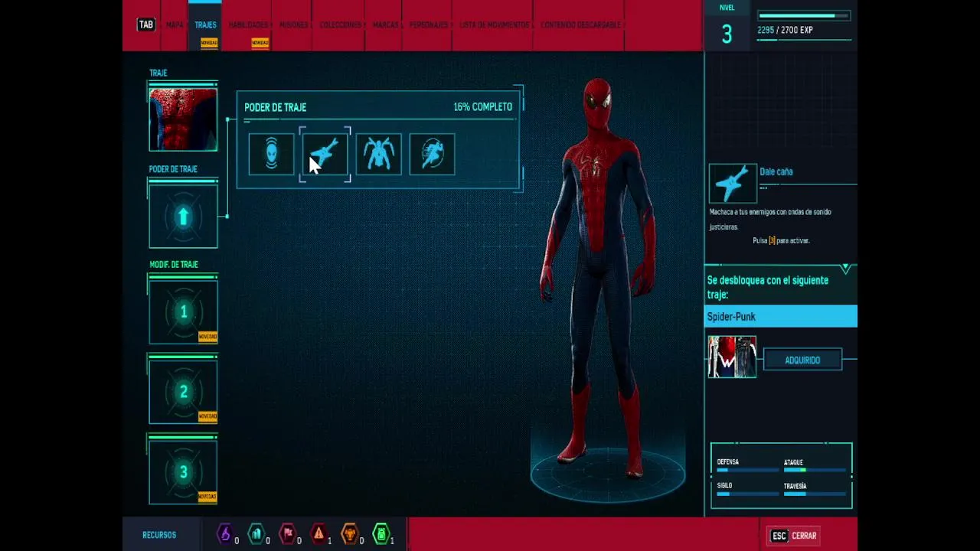Click the Poder de Traje panel header
The height and width of the screenshot is (551, 980).
coord(275,107)
